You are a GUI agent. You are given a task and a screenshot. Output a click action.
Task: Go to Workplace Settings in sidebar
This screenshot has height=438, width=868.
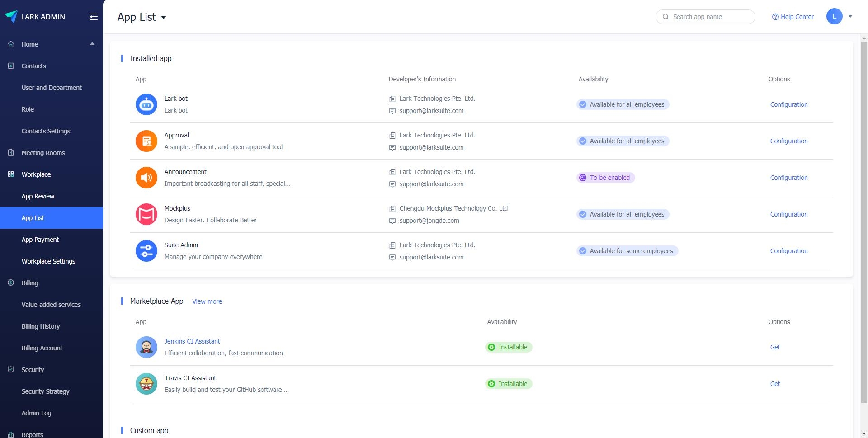(48, 261)
